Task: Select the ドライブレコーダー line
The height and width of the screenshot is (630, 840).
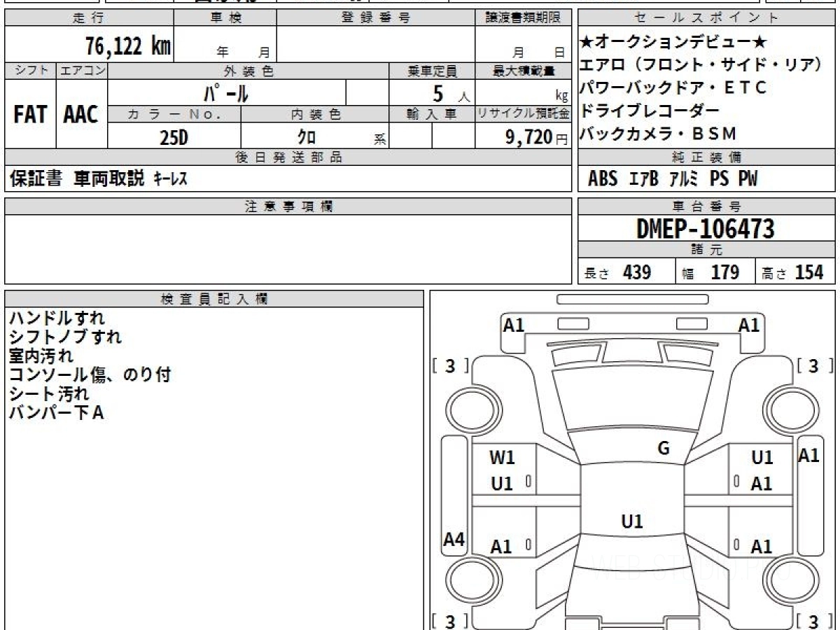Action: (650, 111)
